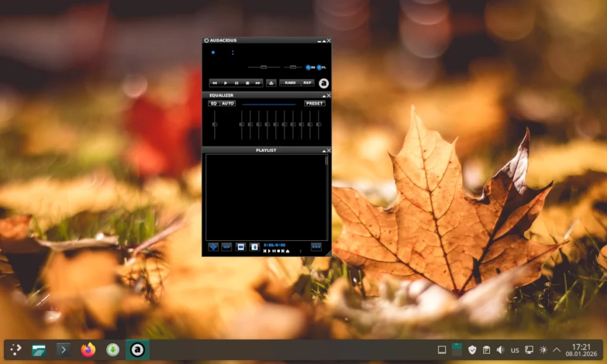Toggle RAND shuffle mode
607x364 pixels.
[290, 83]
